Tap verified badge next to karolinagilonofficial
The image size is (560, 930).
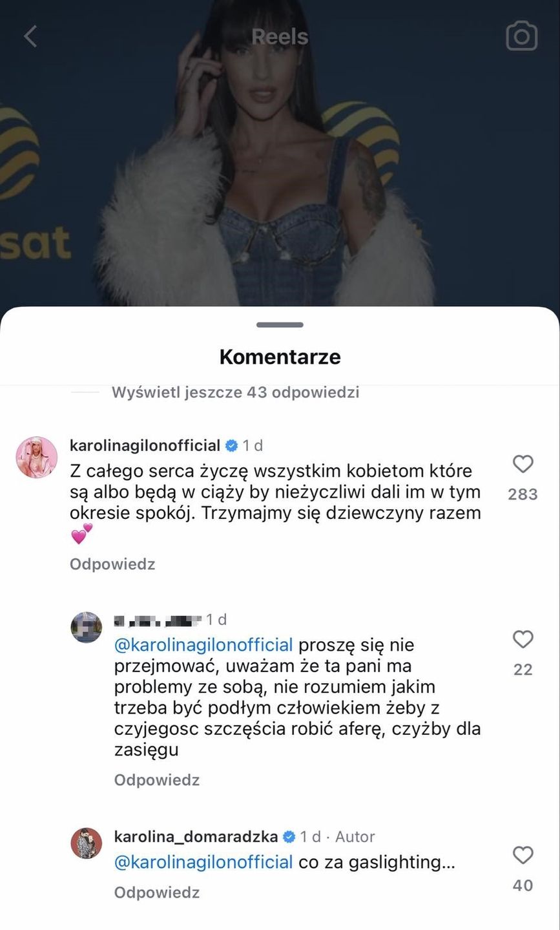point(231,446)
